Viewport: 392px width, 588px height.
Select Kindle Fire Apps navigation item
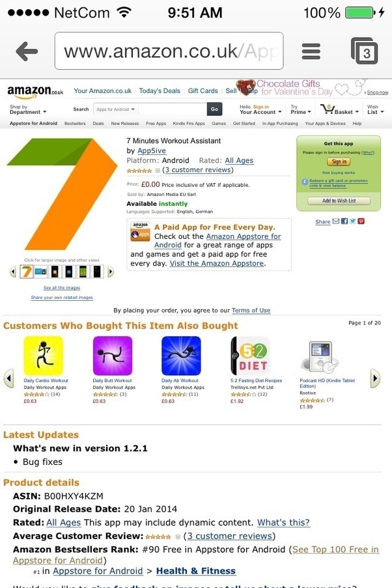(x=189, y=123)
